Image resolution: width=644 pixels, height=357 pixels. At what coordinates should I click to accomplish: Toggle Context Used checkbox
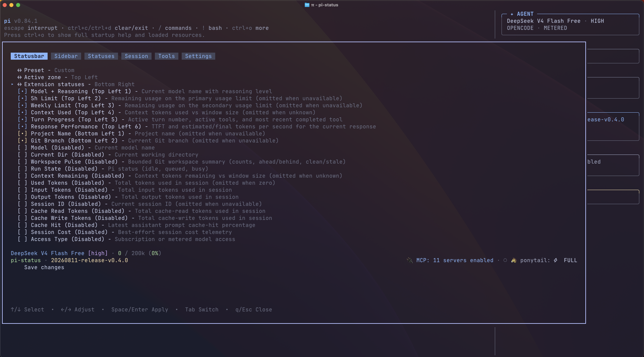22,113
